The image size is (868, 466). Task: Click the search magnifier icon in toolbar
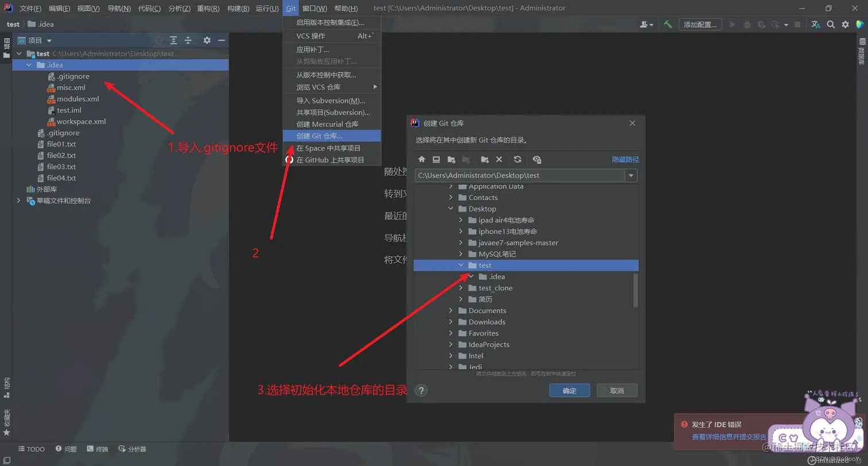pos(831,24)
